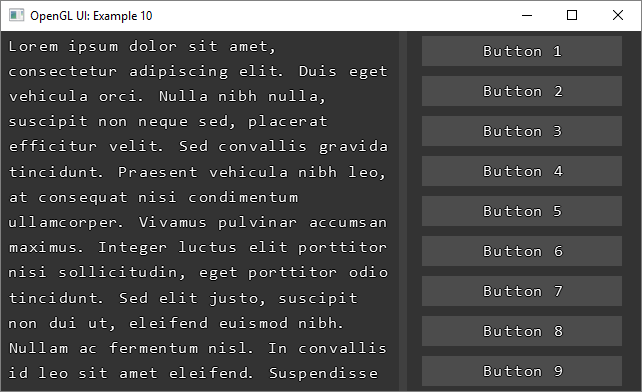Tap Button 9 at the bottom

tap(522, 371)
